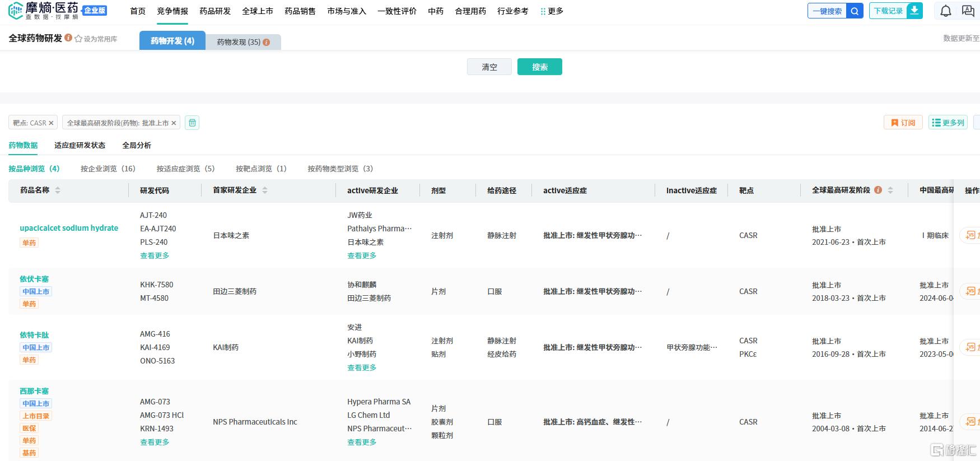
Task: Open the 依特卡肽 drug link
Action: 34,335
